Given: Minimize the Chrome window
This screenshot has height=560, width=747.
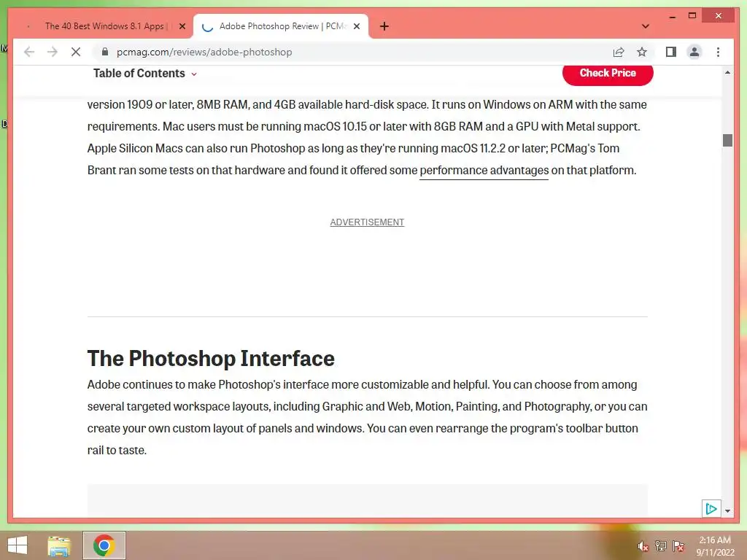Looking at the screenshot, I should (x=672, y=16).
